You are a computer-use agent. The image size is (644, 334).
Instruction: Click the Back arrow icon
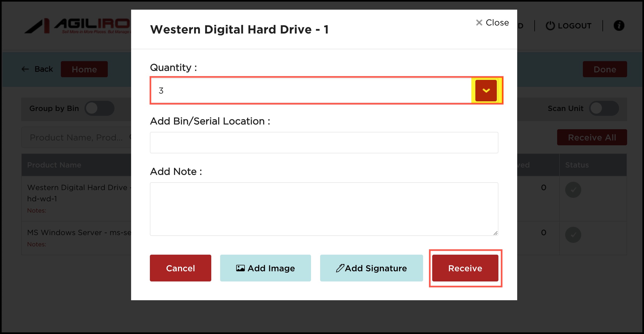(25, 69)
